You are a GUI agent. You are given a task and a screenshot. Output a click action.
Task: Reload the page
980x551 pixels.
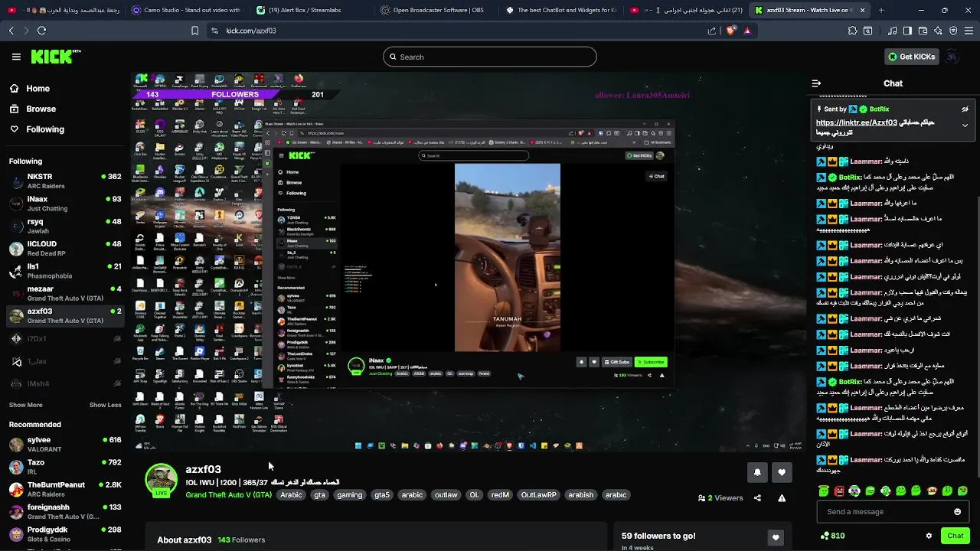click(41, 31)
